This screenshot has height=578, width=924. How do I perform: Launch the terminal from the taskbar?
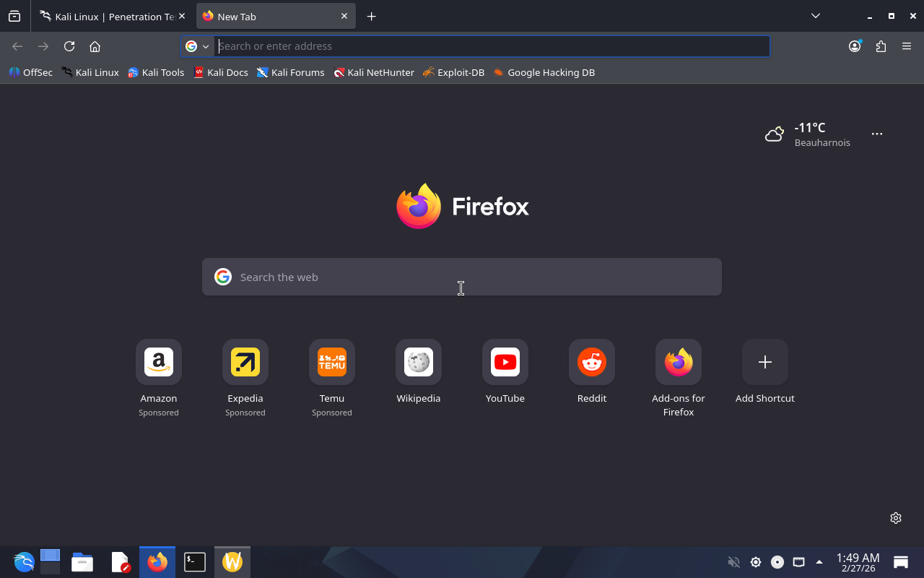195,562
